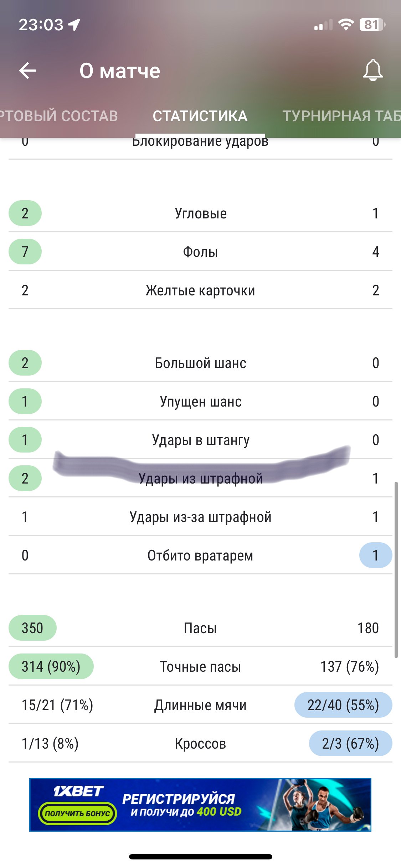This screenshot has height=868, width=401.
Task: Tap the location arrow status icon
Action: 74,25
